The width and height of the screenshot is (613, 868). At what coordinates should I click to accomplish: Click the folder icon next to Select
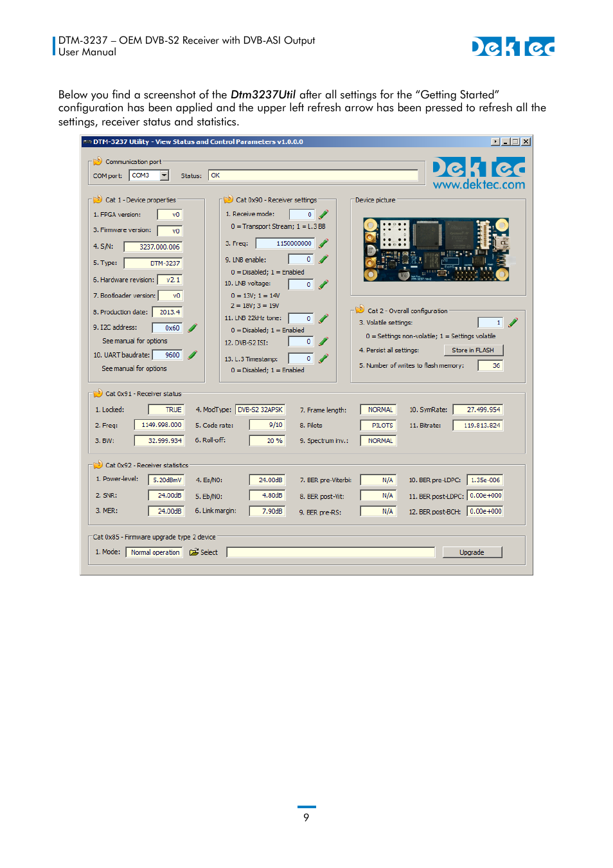tap(193, 552)
